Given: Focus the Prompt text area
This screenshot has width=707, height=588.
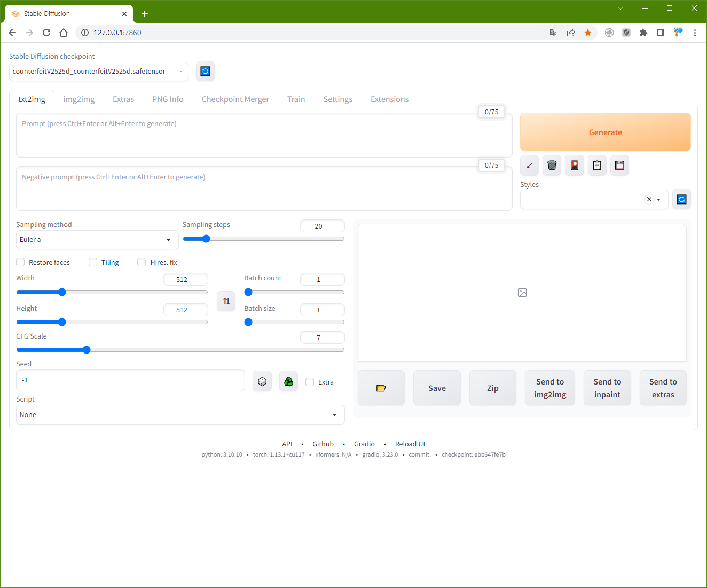Looking at the screenshot, I should pos(264,135).
